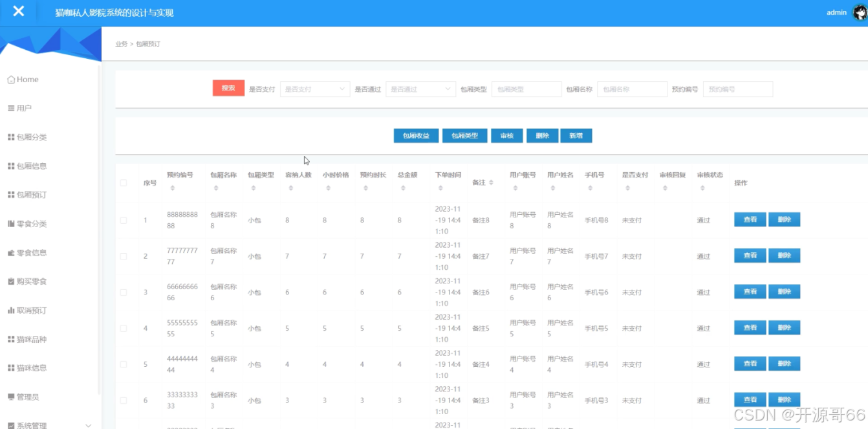Click the 业务 breadcrumb link
The width and height of the screenshot is (868, 429).
[x=122, y=44]
